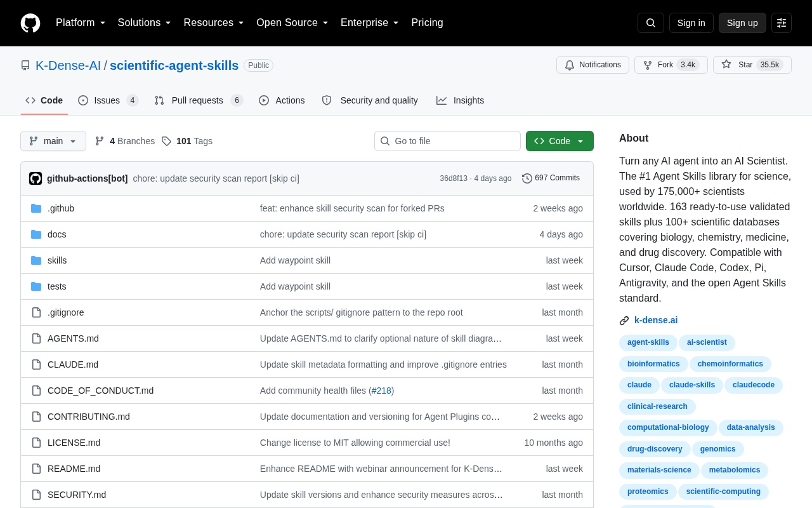Screen dimensions: 812x508
Task: Switch to the Pull requests tab
Action: 199,100
